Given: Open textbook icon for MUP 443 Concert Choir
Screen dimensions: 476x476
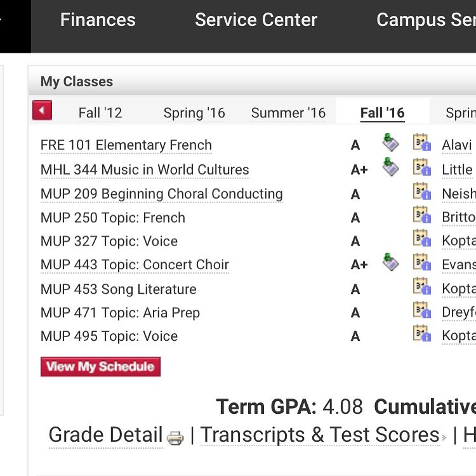Looking at the screenshot, I should (x=390, y=262).
